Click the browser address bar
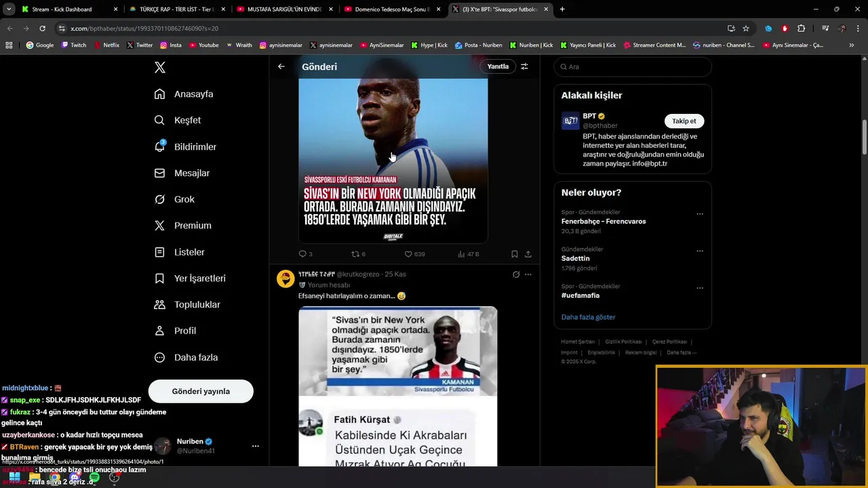 coord(393,28)
